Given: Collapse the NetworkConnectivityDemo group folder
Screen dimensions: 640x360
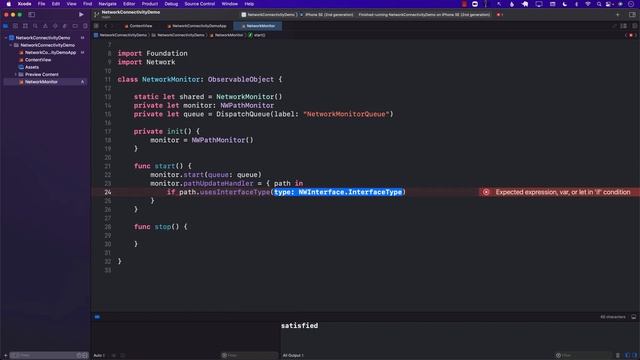Looking at the screenshot, I should click(11, 45).
